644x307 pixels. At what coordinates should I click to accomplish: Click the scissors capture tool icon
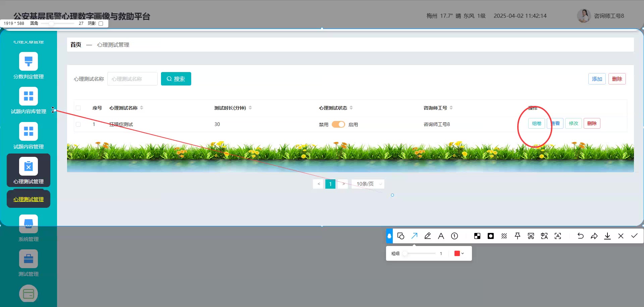[531, 236]
